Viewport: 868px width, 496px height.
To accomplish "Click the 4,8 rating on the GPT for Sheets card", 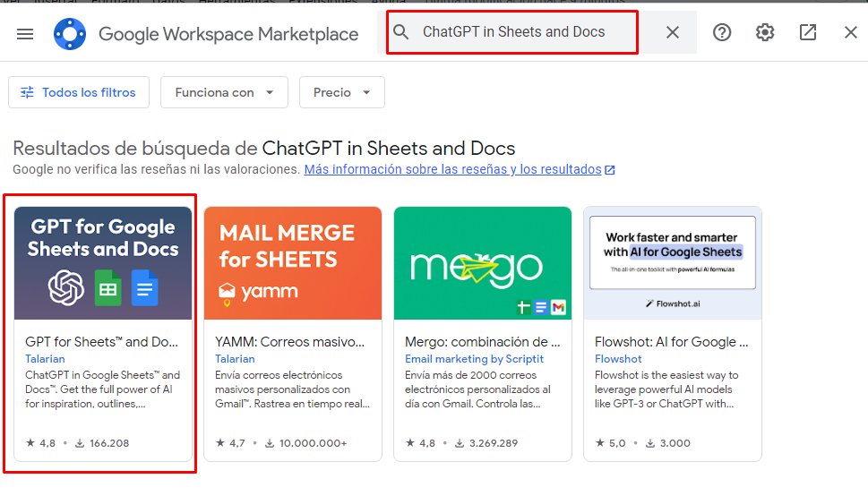I will pyautogui.click(x=41, y=443).
